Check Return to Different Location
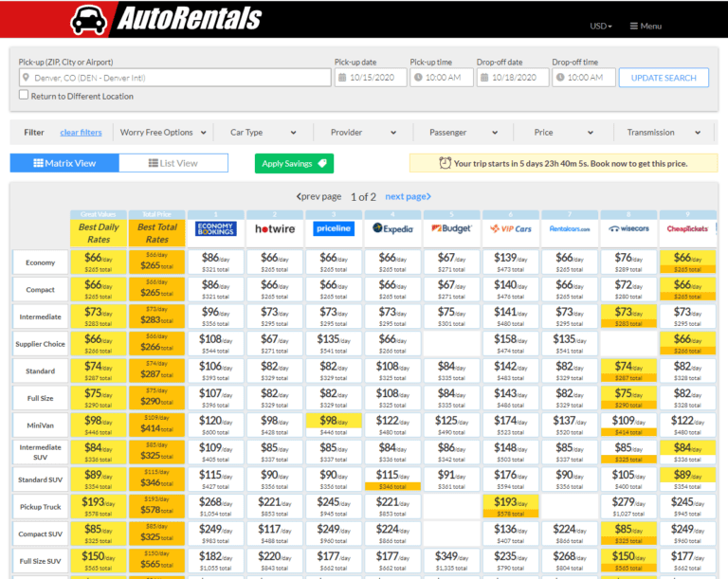Image resolution: width=728 pixels, height=579 pixels. (23, 95)
